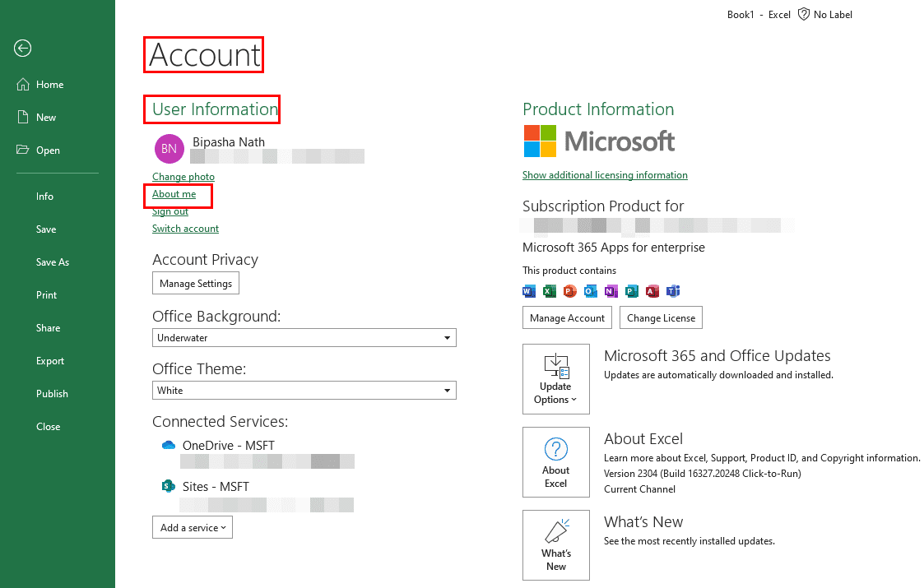
Task: Click the Bipasha Nath user name
Action: click(x=229, y=142)
